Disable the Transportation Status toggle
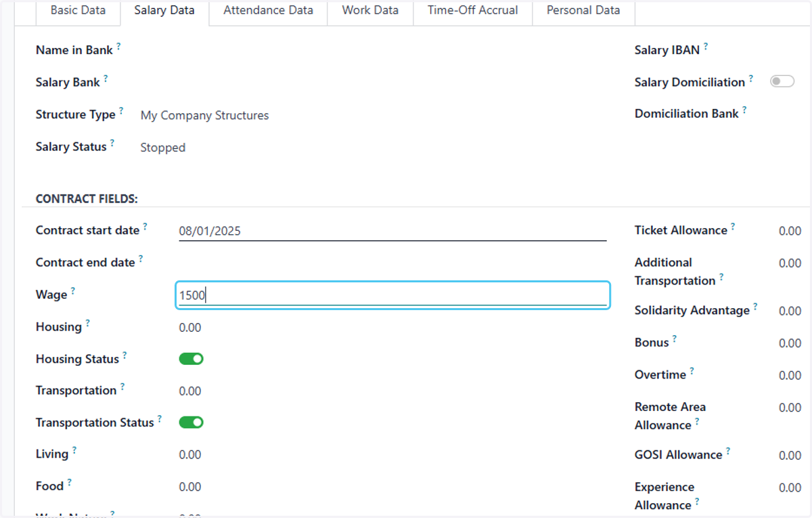 191,422
